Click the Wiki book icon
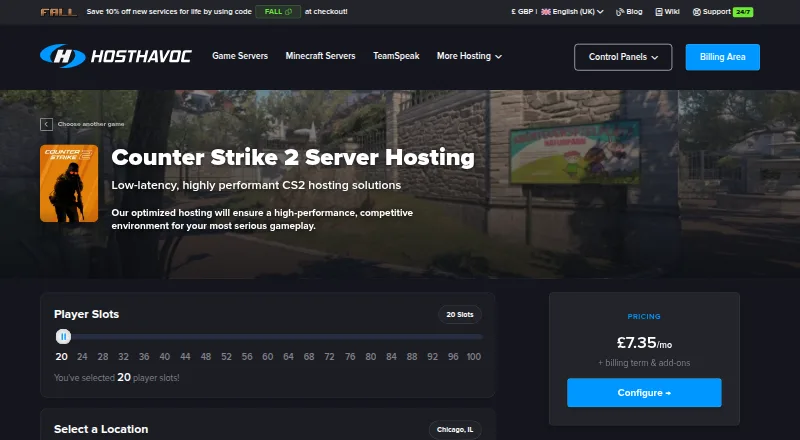This screenshot has height=440, width=800. (659, 12)
